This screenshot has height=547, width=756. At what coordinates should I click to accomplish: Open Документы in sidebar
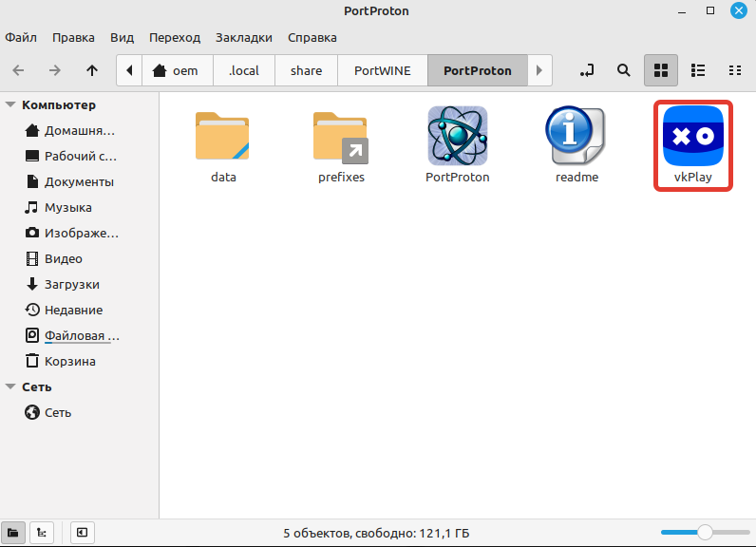point(69,181)
